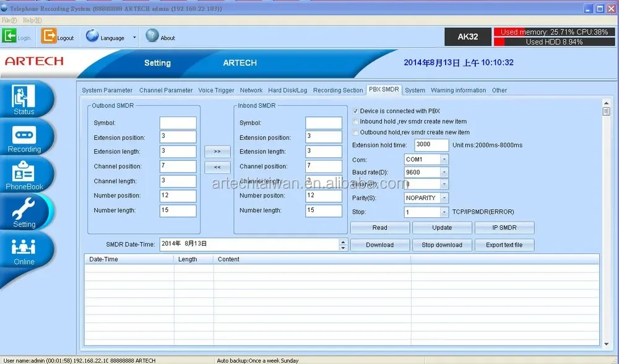Switch to the Channel Parameter tab
This screenshot has width=619, height=364.
166,90
